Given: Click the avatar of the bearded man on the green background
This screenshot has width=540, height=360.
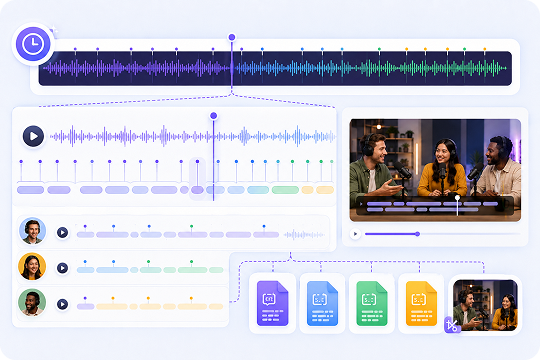Looking at the screenshot, I should tap(32, 302).
